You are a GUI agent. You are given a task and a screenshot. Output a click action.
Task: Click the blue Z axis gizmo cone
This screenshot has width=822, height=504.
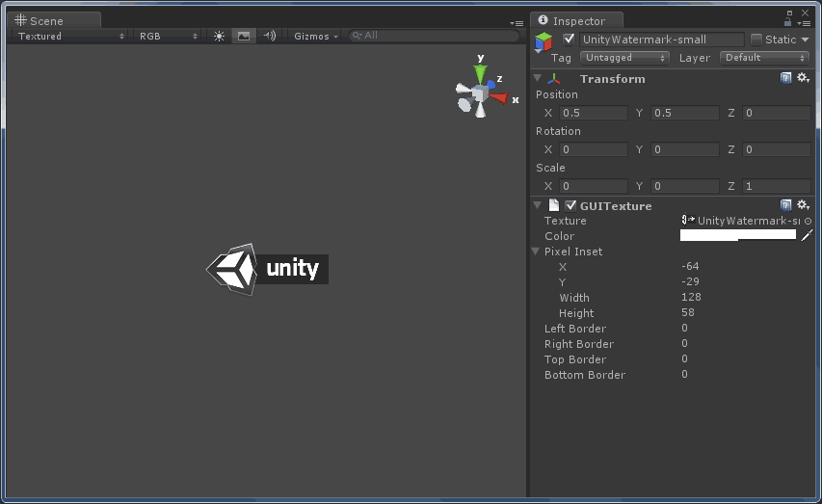[x=491, y=84]
